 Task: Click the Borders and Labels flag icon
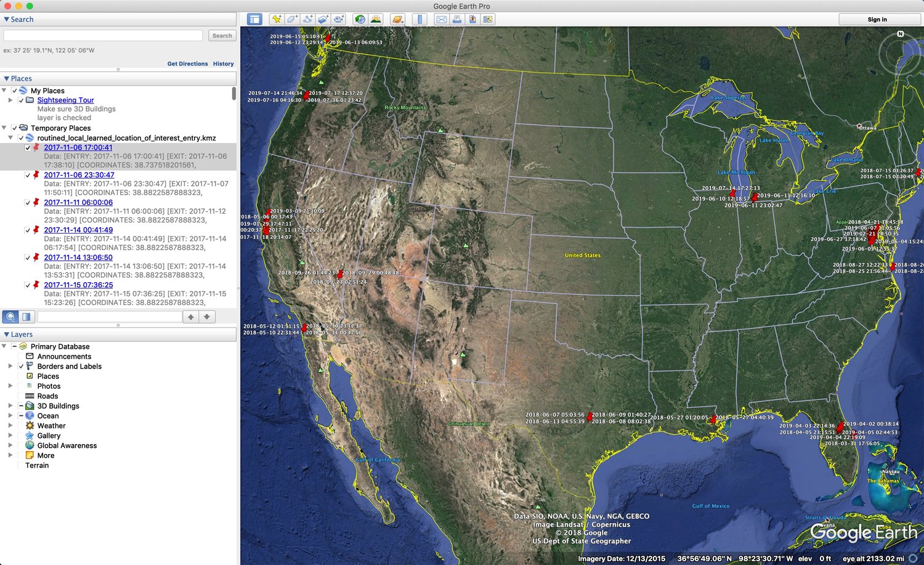[x=30, y=366]
